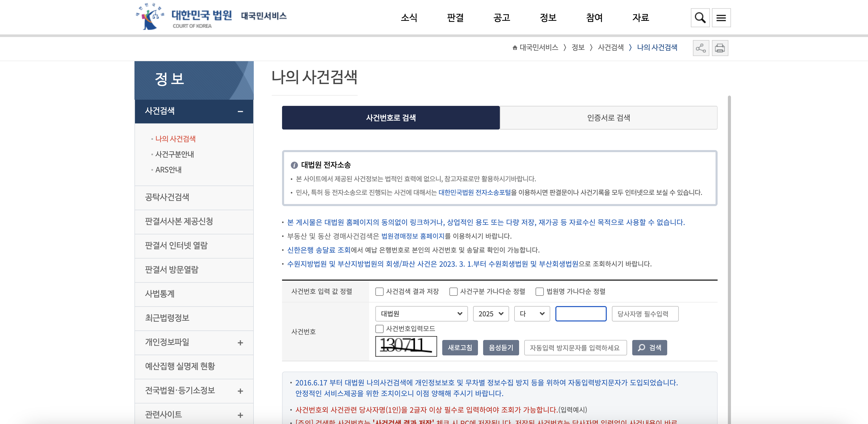Open 최근법령정보 sidebar item

pos(194,318)
